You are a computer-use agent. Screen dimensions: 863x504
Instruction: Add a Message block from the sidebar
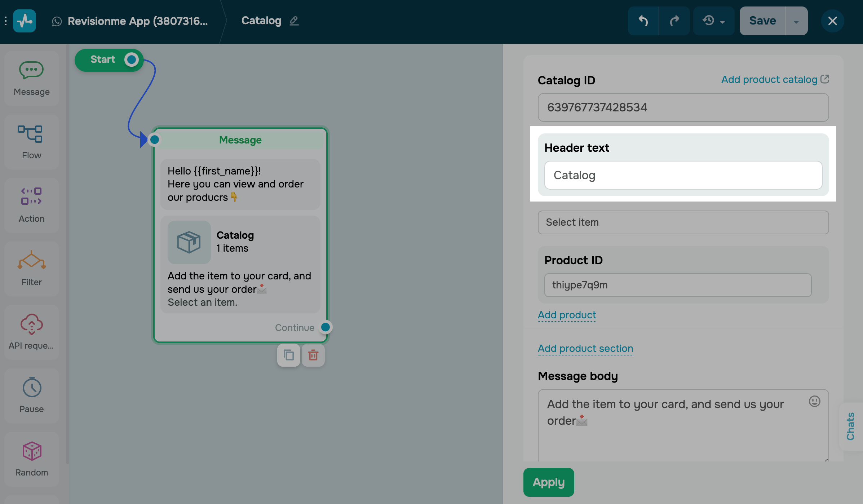pyautogui.click(x=31, y=78)
